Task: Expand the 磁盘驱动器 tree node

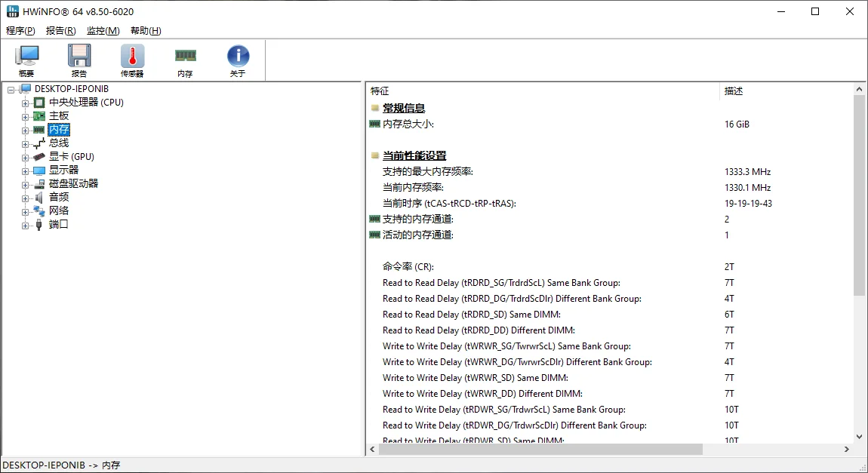Action: (25, 185)
